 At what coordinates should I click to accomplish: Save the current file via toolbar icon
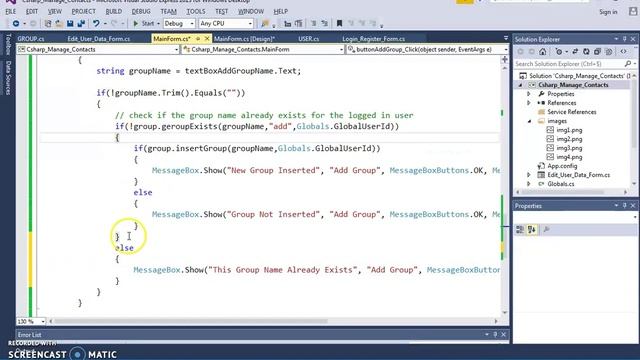(x=70, y=24)
